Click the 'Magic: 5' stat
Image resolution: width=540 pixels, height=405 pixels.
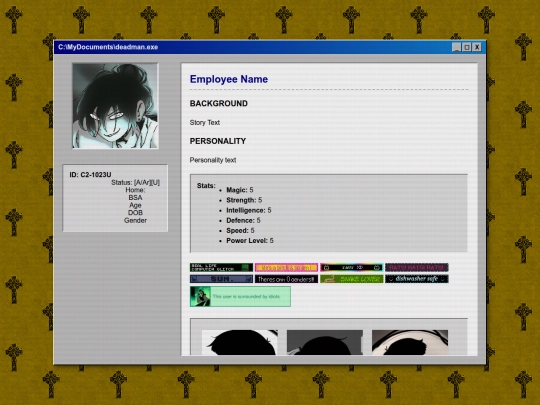(x=240, y=190)
